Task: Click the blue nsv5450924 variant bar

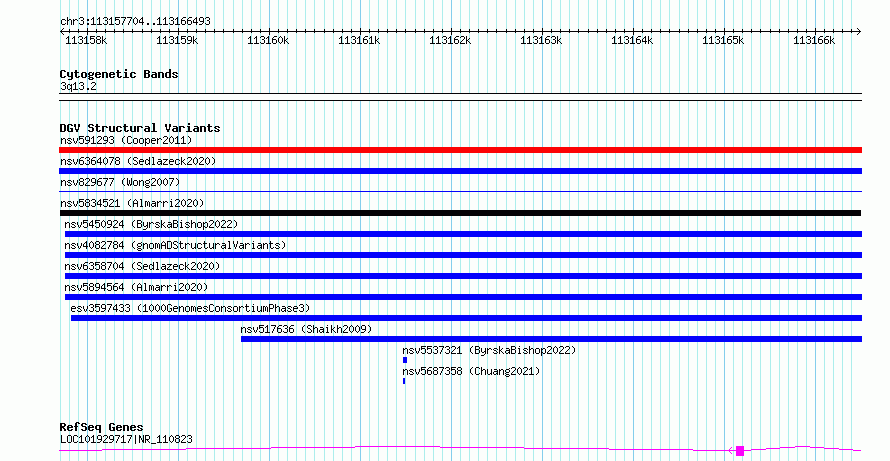Action: pyautogui.click(x=463, y=234)
